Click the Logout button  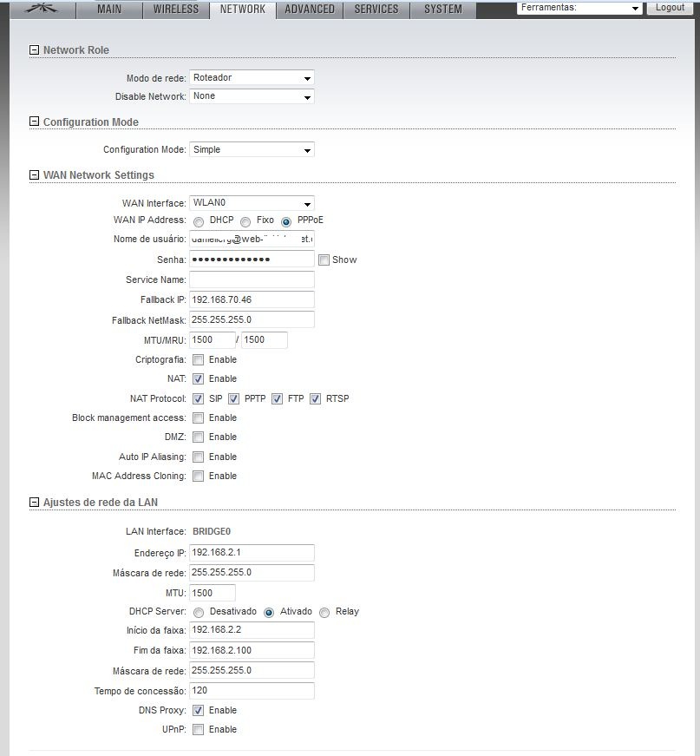click(x=670, y=8)
